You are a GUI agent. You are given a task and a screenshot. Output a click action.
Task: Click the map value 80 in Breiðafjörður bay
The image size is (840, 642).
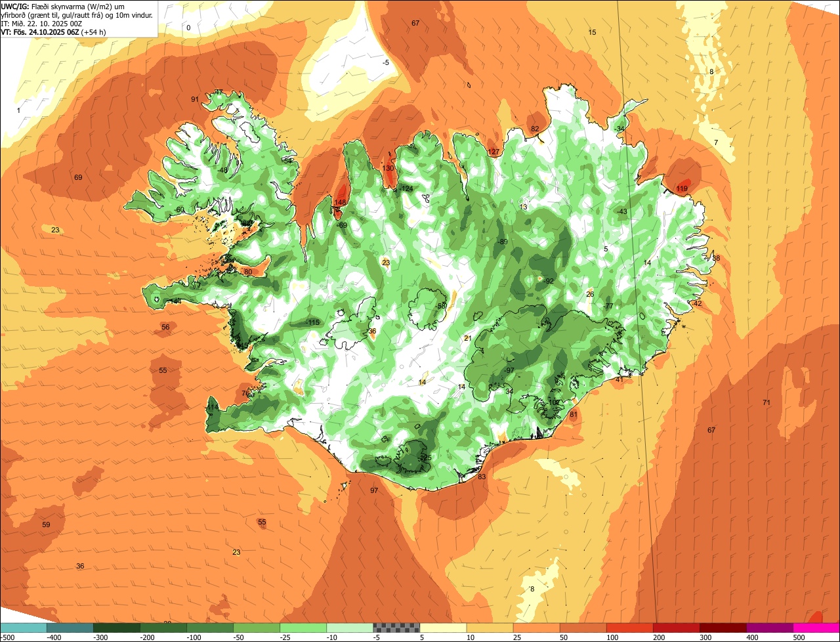pos(247,272)
